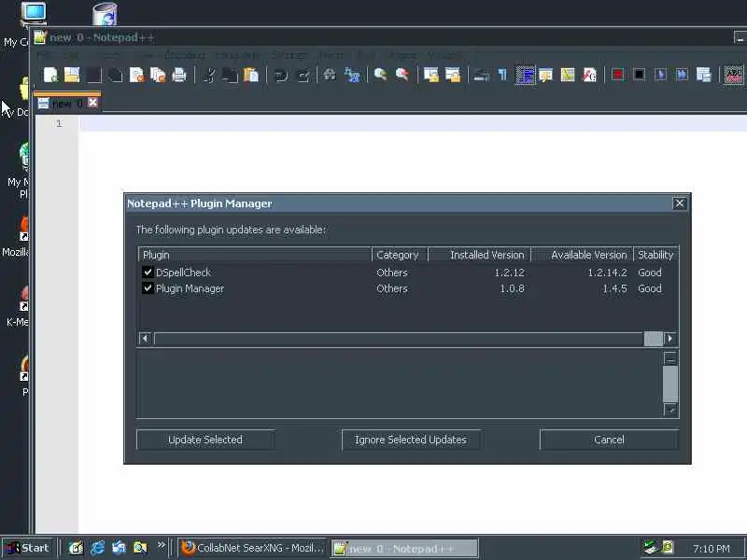Click the Copy toolbar icon

tap(230, 75)
